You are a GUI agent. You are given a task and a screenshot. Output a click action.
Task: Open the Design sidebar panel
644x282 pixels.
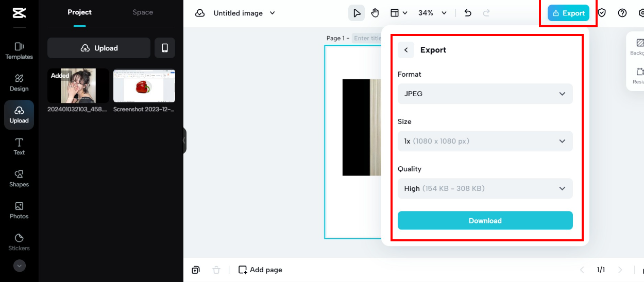tap(19, 83)
